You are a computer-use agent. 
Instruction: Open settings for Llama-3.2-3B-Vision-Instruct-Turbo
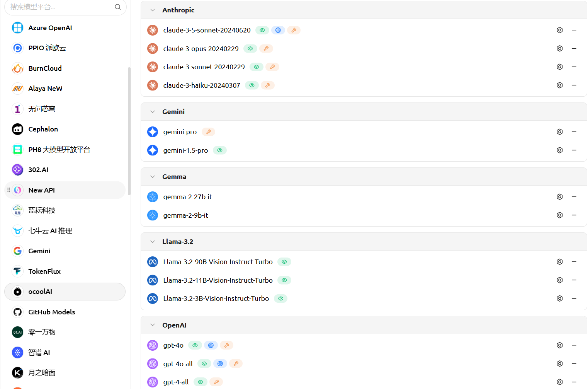pos(559,299)
